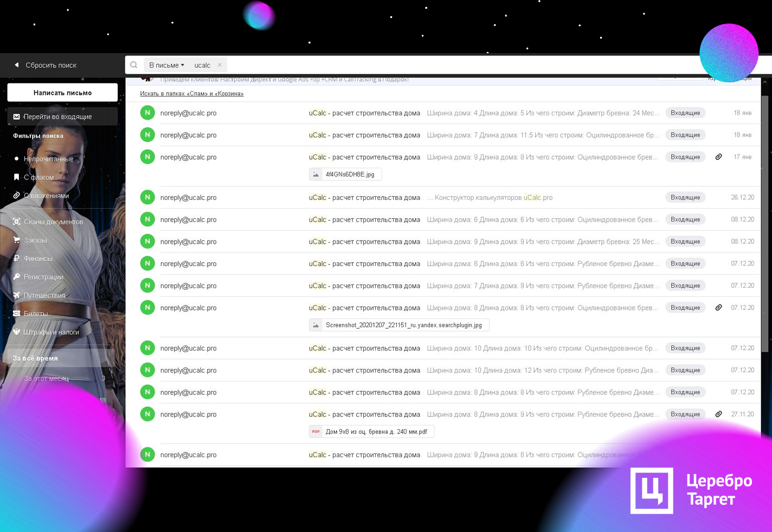Click the 'Входящие' label on the 17 янв email

point(685,157)
